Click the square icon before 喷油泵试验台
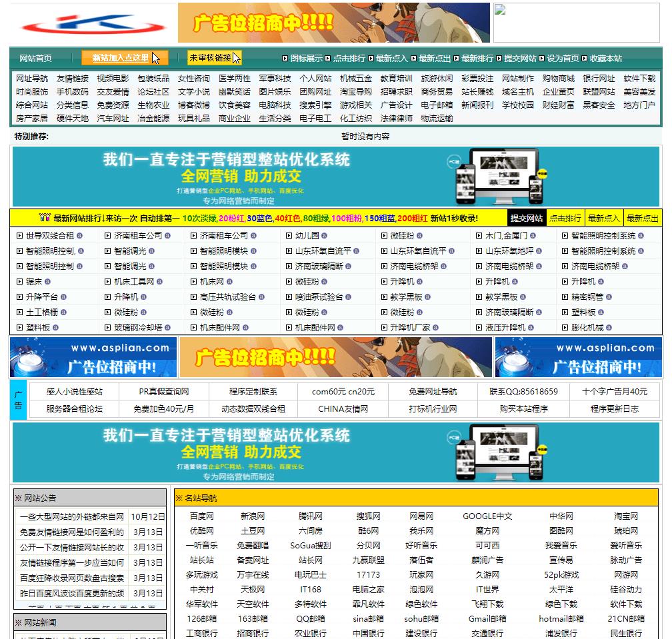The image size is (672, 639). (x=289, y=297)
